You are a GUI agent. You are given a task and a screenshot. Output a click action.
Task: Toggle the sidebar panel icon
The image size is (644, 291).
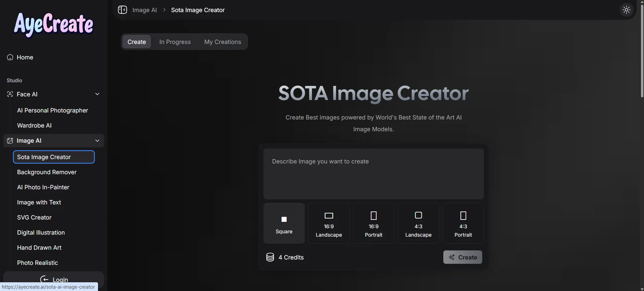tap(122, 10)
